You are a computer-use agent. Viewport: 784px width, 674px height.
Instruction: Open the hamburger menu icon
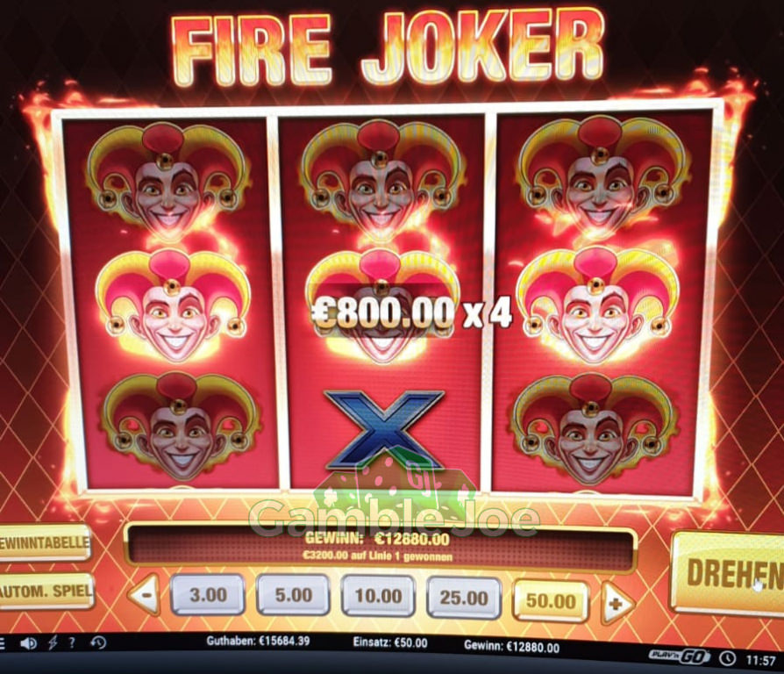(3, 643)
